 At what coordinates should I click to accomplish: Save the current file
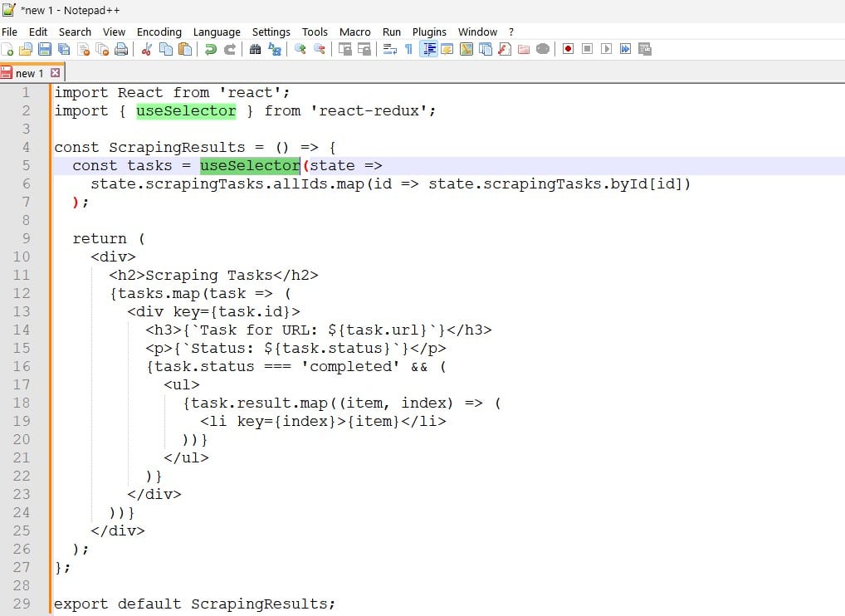pos(43,49)
